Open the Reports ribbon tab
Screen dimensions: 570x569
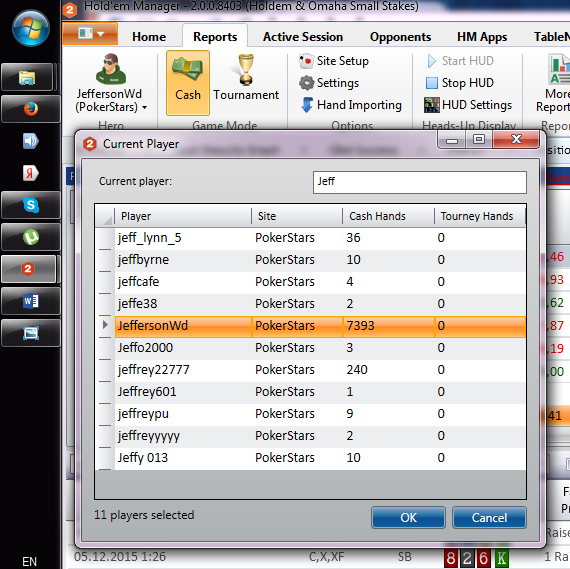[x=215, y=37]
